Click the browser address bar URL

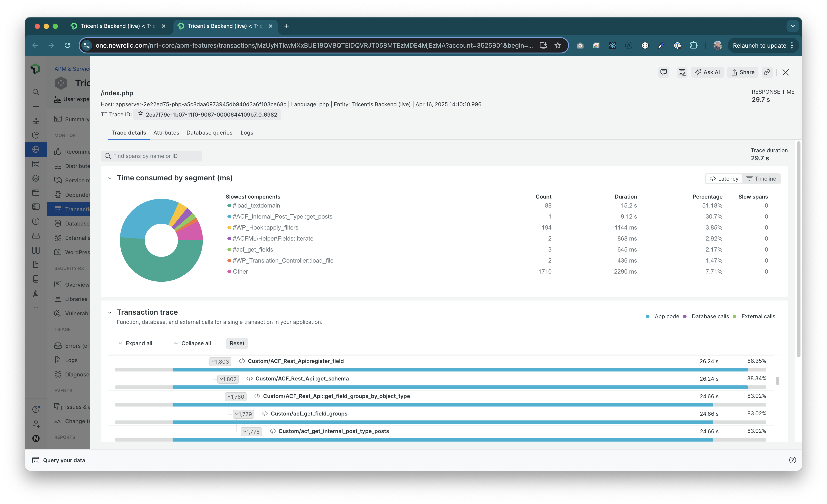click(314, 45)
